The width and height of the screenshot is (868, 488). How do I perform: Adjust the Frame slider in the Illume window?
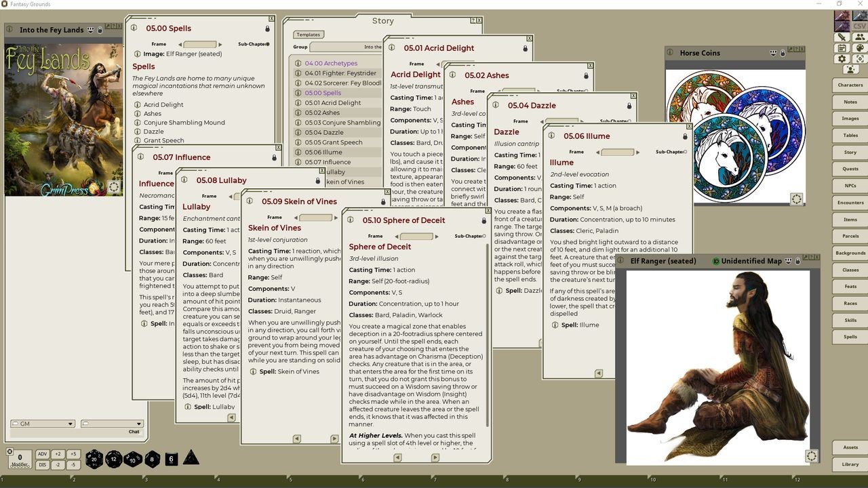[616, 152]
